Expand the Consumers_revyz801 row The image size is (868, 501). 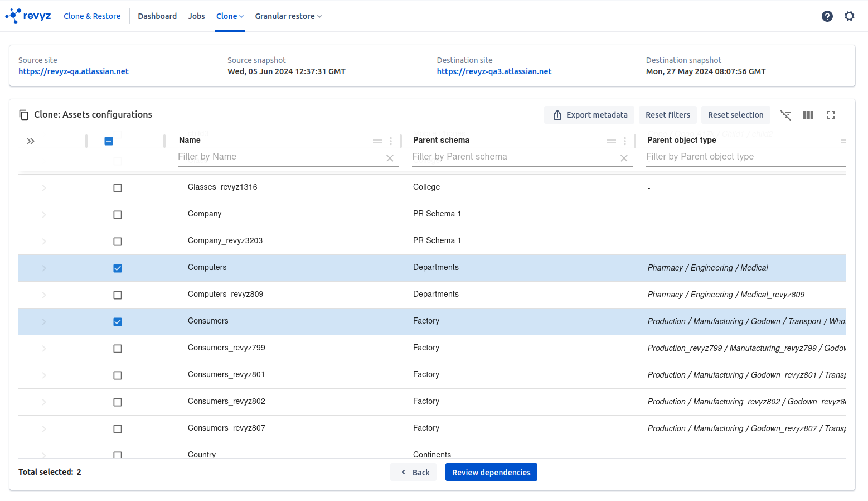click(x=44, y=375)
